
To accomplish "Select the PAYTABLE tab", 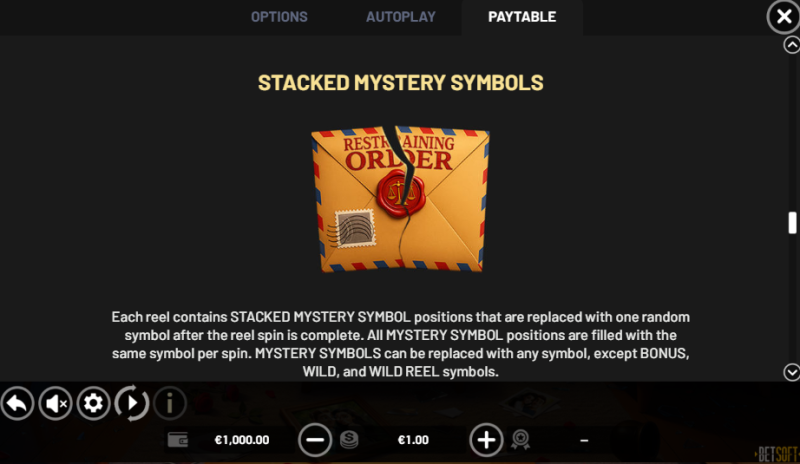I will click(x=522, y=17).
